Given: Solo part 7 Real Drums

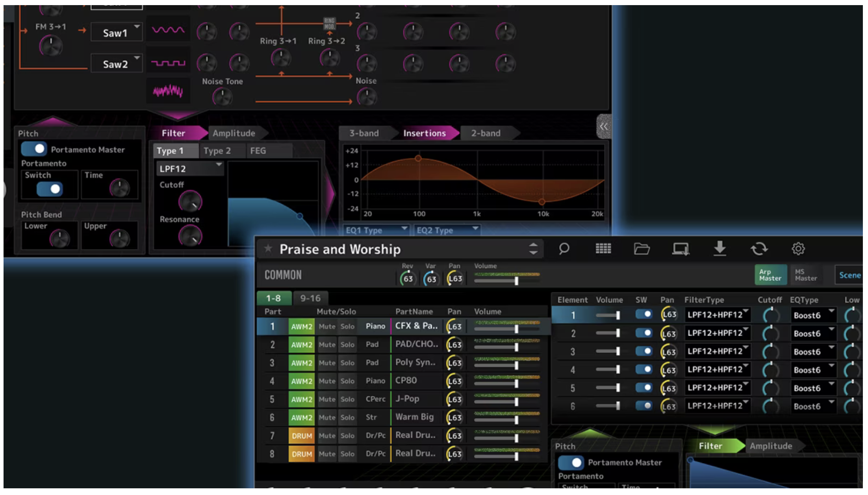Looking at the screenshot, I should click(x=347, y=436).
